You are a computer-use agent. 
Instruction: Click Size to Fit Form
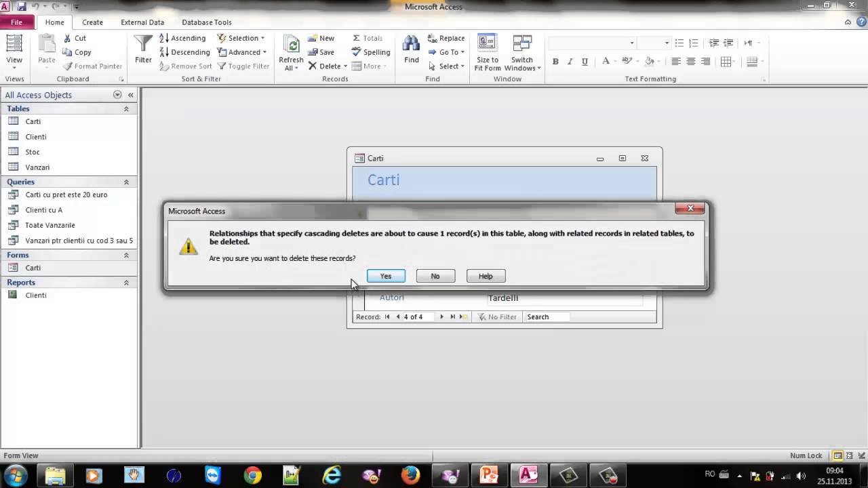click(x=488, y=53)
